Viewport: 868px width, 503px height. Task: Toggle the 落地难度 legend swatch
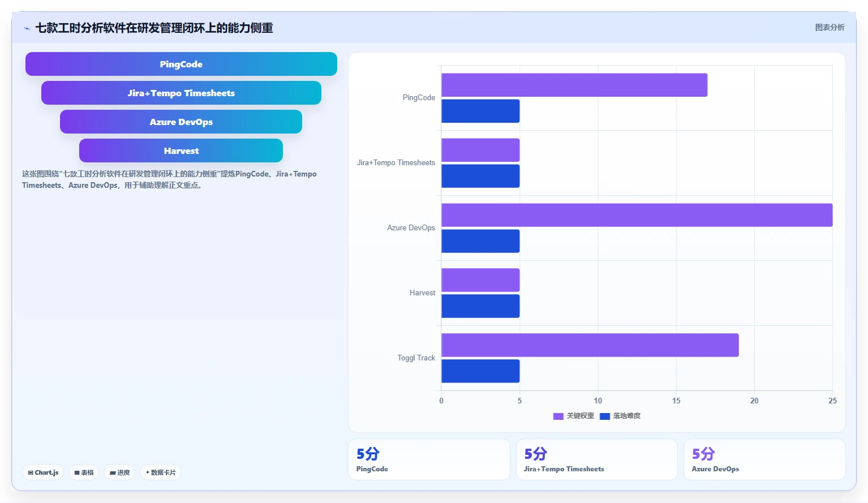pos(605,416)
